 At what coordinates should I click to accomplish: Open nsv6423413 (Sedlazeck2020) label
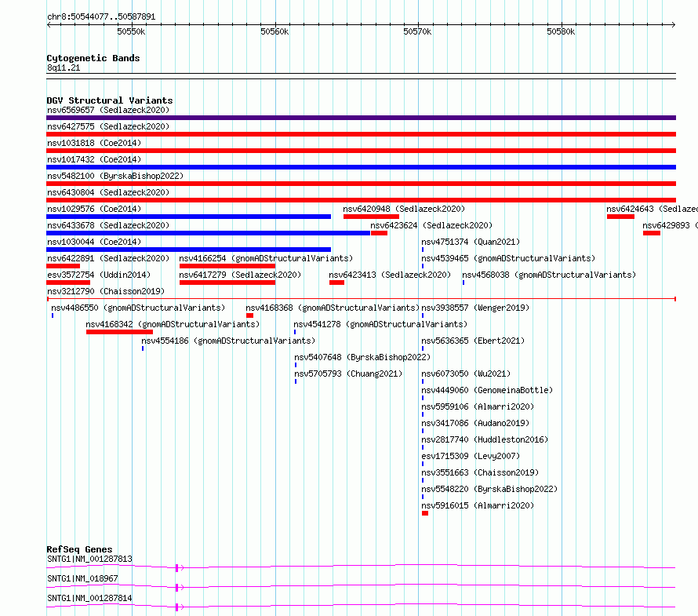click(x=390, y=275)
